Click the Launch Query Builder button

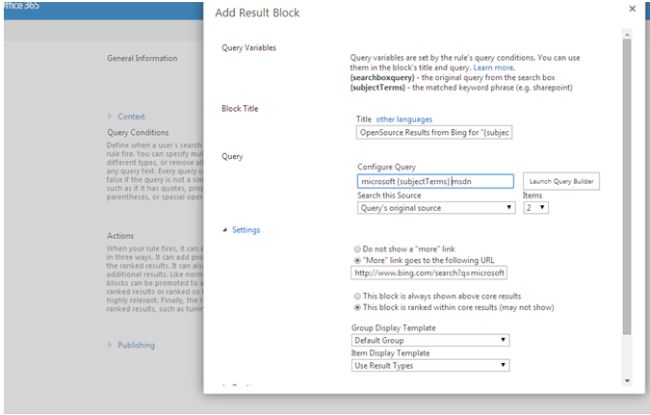[561, 182]
